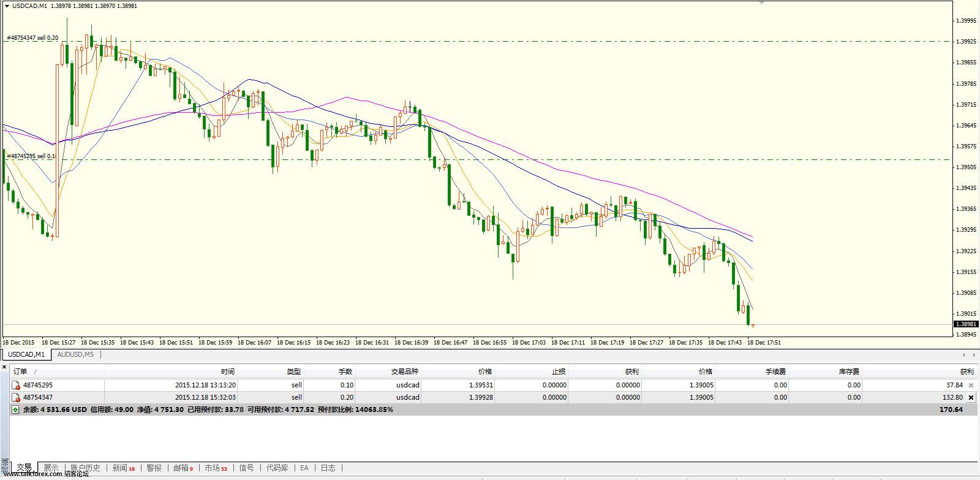Click time axis label 18 Dec 16:39
Viewport: 980px width, 480px height.
[x=411, y=343]
